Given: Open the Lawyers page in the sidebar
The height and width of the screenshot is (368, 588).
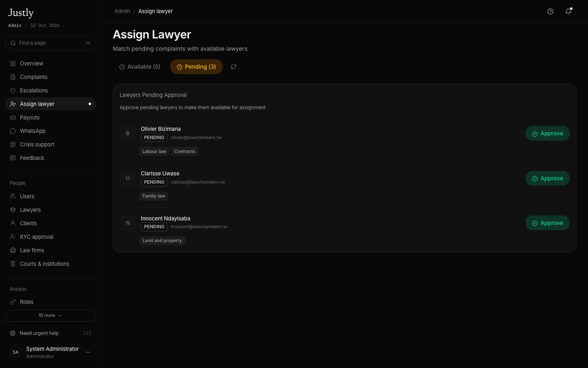Looking at the screenshot, I should click(x=50, y=210).
